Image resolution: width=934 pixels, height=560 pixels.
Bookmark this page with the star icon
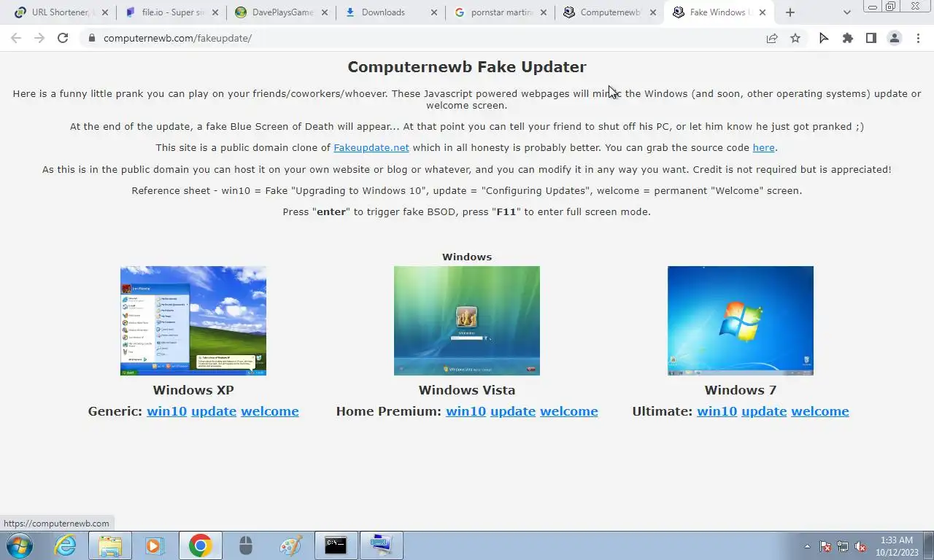[x=795, y=38]
